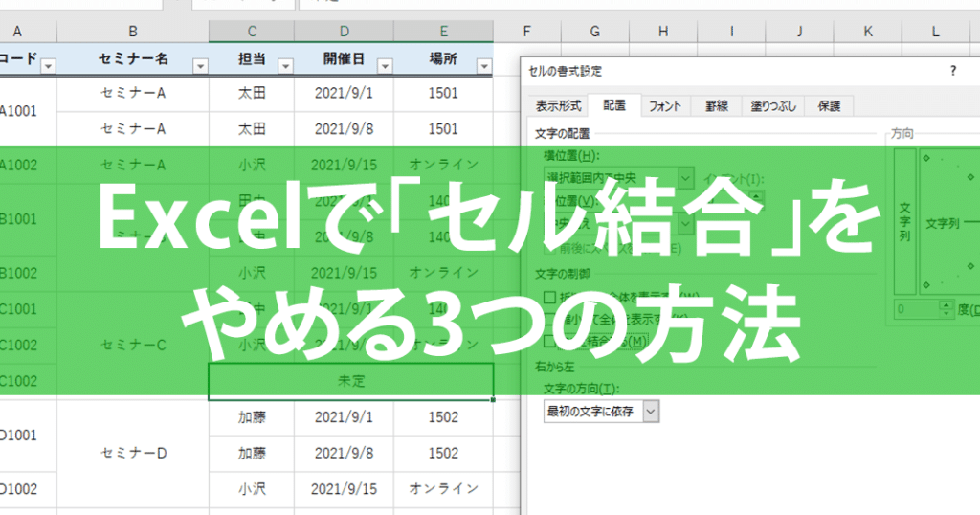Select column D header
The height and width of the screenshot is (515, 980).
click(x=344, y=32)
